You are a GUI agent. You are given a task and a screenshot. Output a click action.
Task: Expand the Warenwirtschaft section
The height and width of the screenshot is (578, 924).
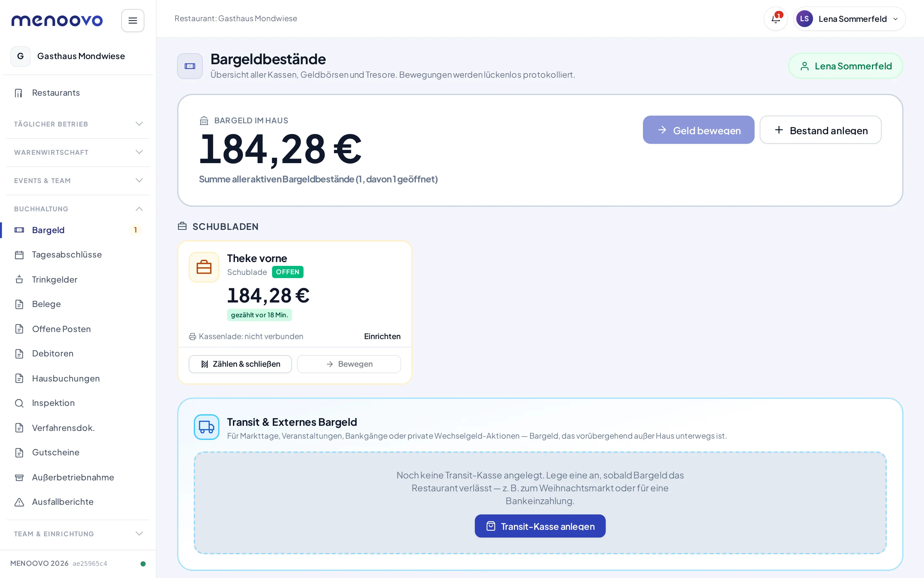(78, 152)
